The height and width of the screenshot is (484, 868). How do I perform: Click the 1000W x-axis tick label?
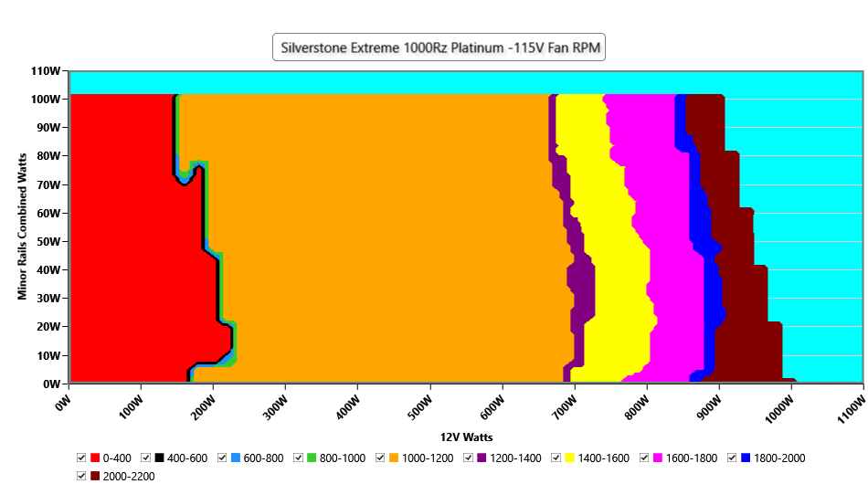[780, 410]
